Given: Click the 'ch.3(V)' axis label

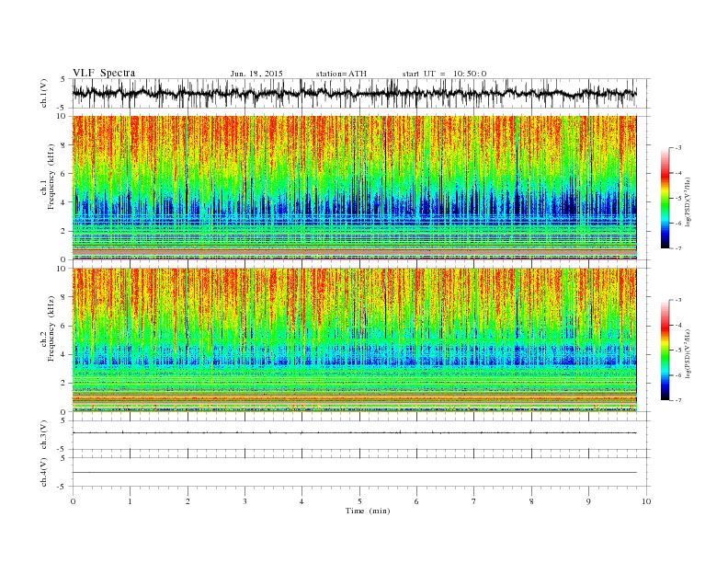Looking at the screenshot, I should [x=44, y=434].
